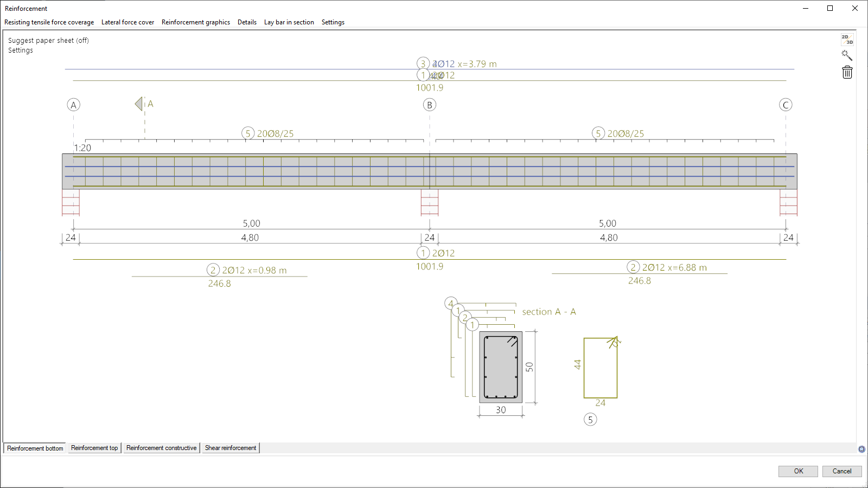Viewport: 868px width, 488px height.
Task: Switch to Reinforcement constructive tab
Action: tap(162, 448)
